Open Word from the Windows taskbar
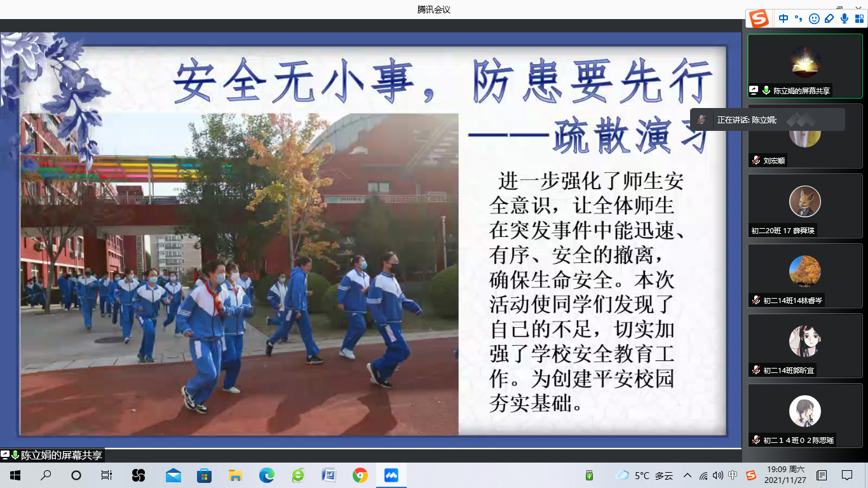The height and width of the screenshot is (488, 868). (x=329, y=475)
